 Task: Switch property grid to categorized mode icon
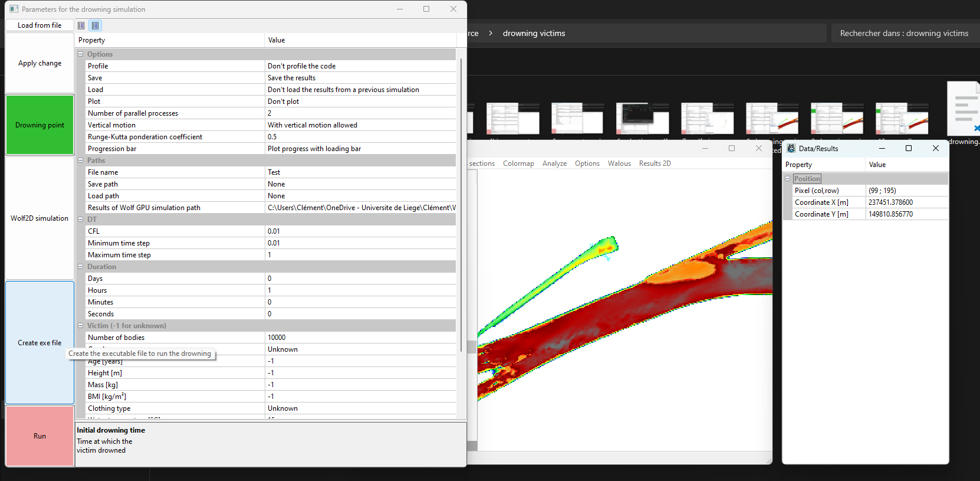pos(81,25)
